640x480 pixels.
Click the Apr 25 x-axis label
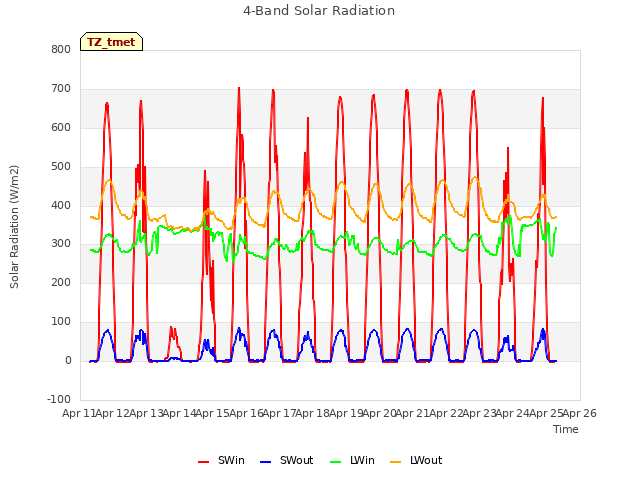(546, 413)
